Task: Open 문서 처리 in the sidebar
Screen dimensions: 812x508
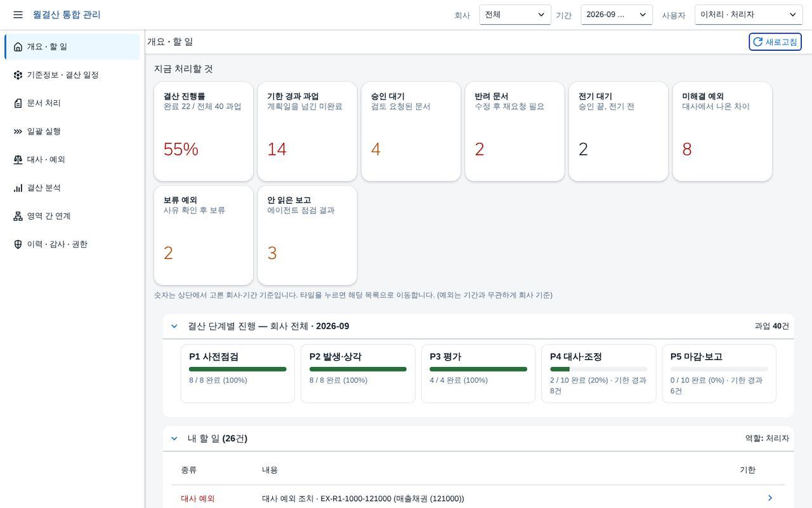Action: pos(72,103)
